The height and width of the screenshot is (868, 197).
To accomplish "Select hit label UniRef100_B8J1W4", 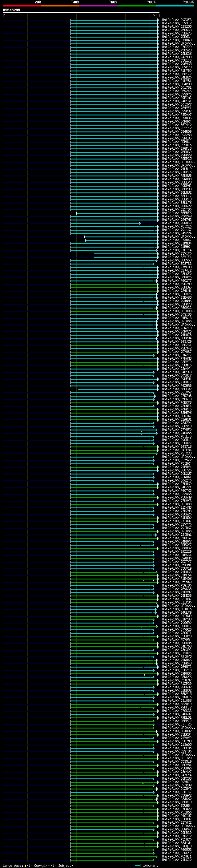I will (x=176, y=843).
